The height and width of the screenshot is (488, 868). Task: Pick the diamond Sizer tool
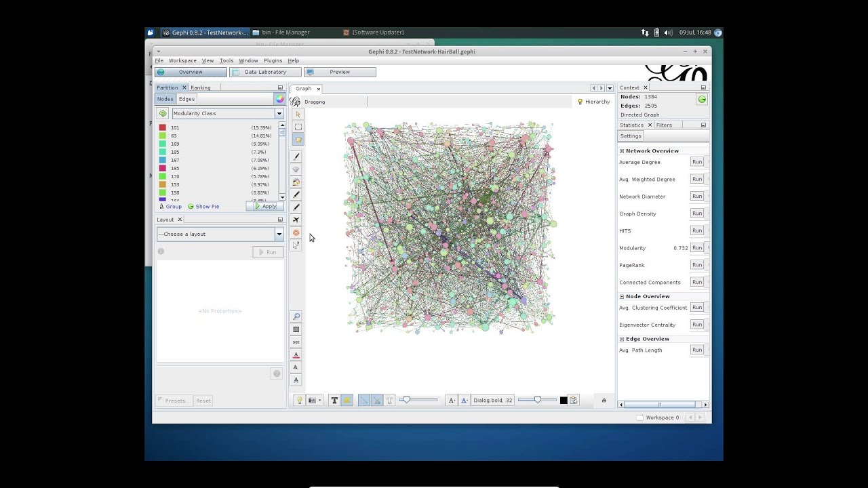click(296, 169)
